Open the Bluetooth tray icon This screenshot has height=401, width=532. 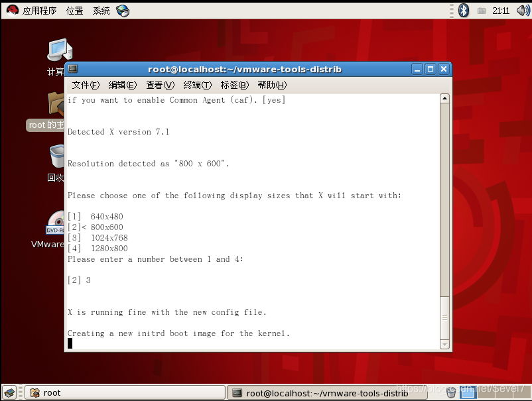pos(464,11)
